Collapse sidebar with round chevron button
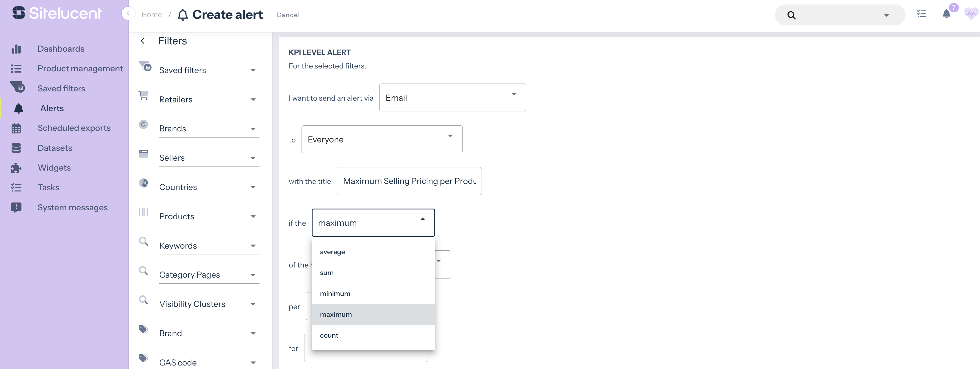980x369 pixels. 128,14
